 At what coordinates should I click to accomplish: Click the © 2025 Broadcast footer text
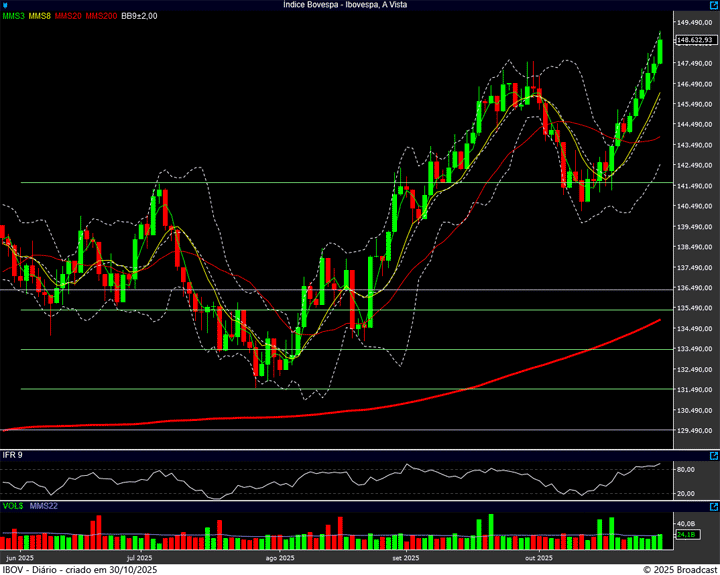pyautogui.click(x=680, y=569)
